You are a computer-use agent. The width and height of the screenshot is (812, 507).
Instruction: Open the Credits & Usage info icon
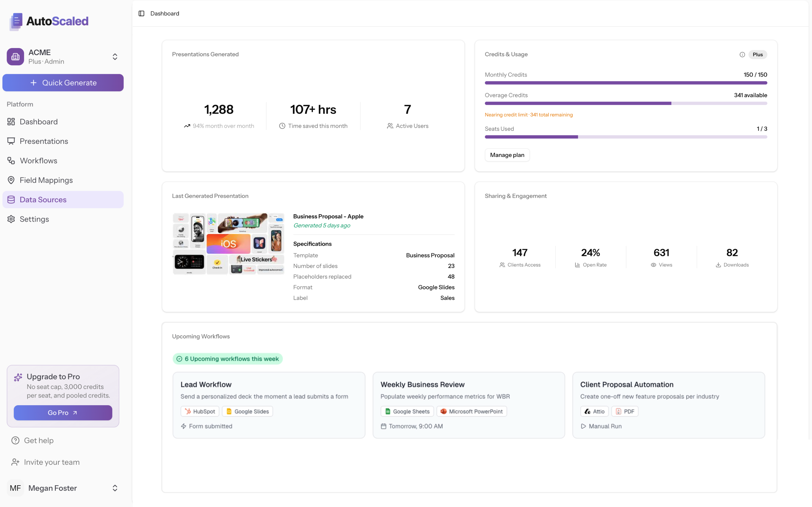point(742,55)
